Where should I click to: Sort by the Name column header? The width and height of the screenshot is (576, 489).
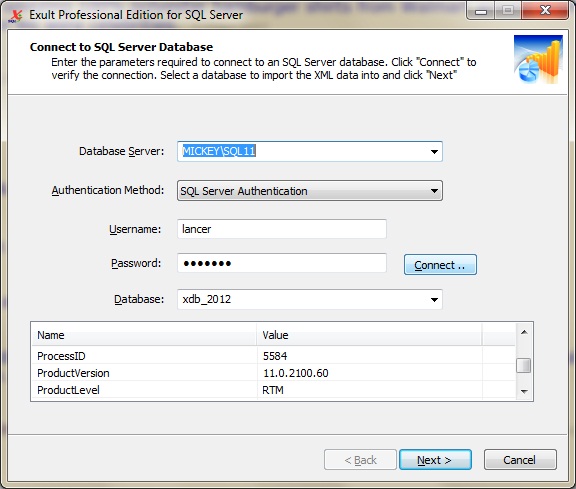click(x=144, y=335)
